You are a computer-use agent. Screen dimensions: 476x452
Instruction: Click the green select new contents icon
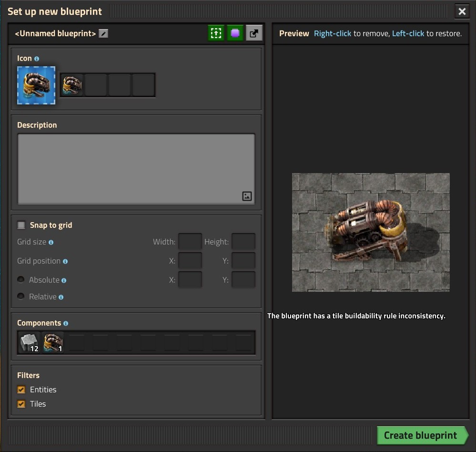[x=216, y=33]
